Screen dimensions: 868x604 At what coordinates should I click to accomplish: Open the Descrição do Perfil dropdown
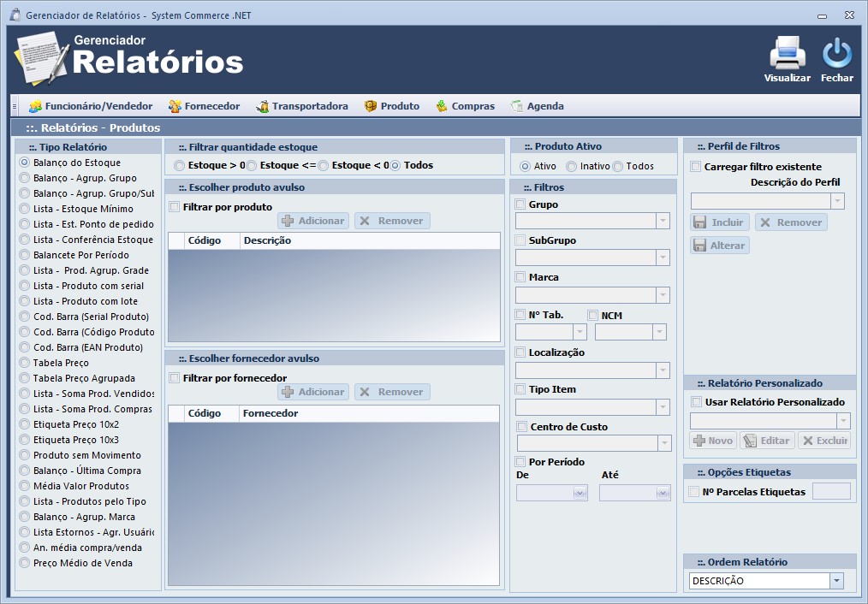point(836,201)
